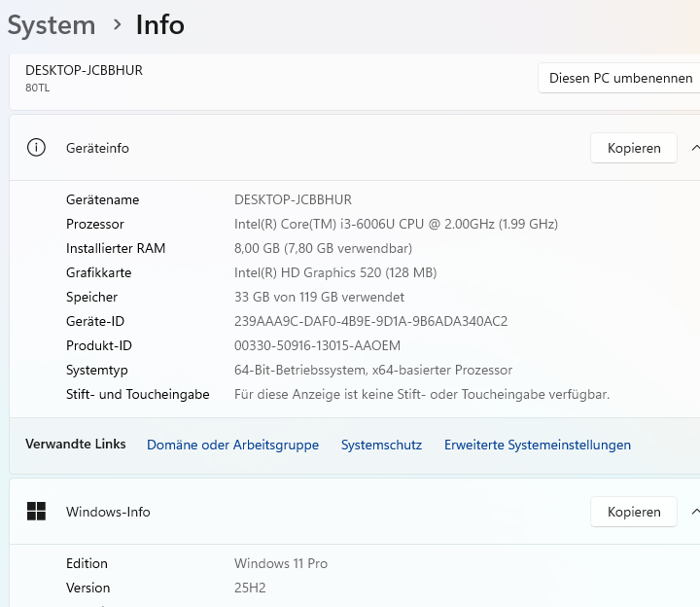Click the Gerätename value DESKTOP-JCBBHUR

coord(293,199)
